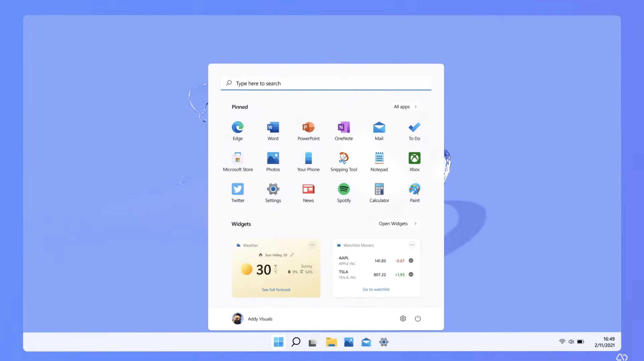Image resolution: width=644 pixels, height=361 pixels.
Task: Go to watchlist page
Action: (x=376, y=289)
